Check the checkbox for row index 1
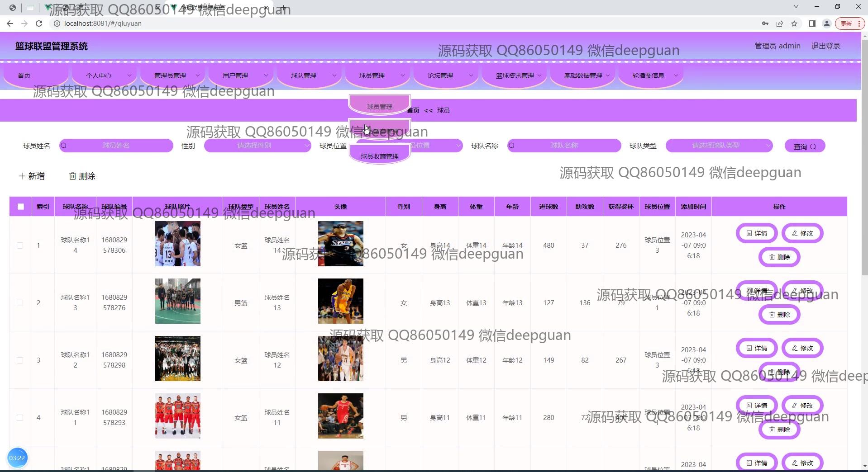This screenshot has width=868, height=472. 20,245
